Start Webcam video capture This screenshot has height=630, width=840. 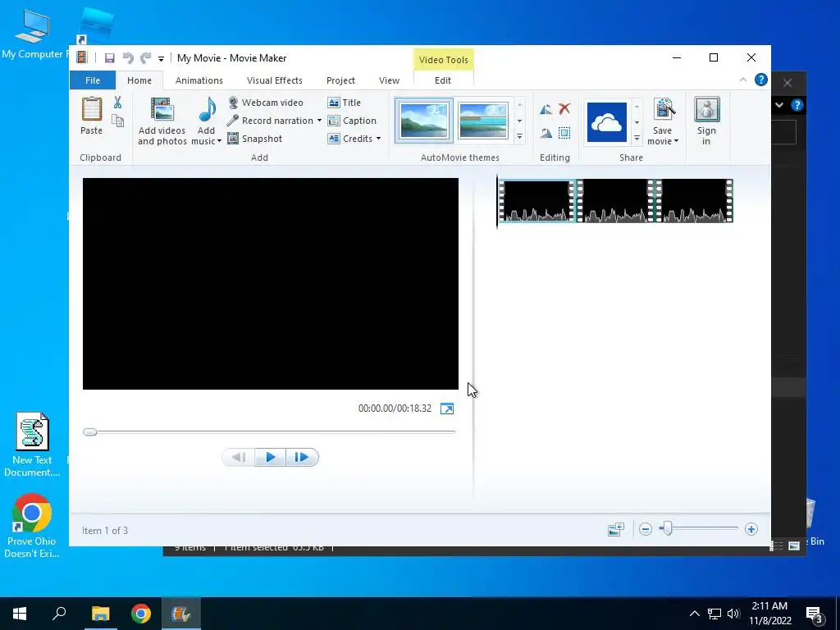tap(265, 103)
